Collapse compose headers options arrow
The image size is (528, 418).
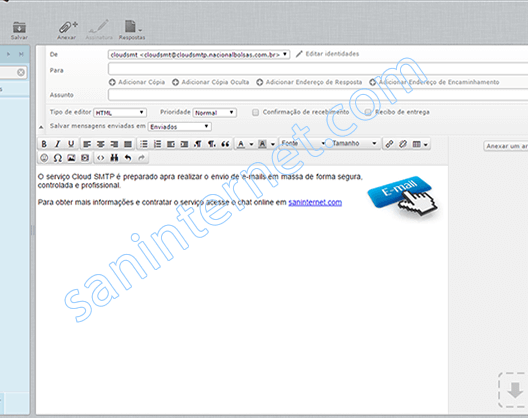pos(41,127)
